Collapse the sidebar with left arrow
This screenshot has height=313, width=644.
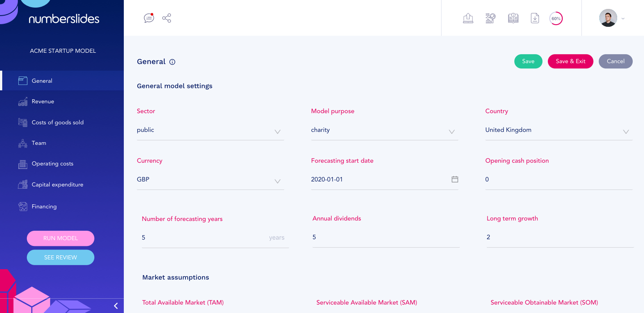coord(116,306)
